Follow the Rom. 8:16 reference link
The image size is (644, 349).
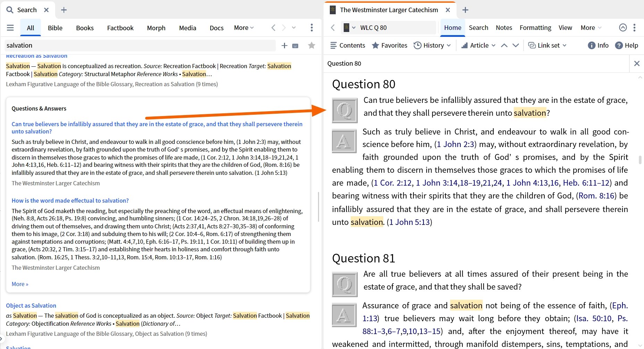tap(596, 196)
